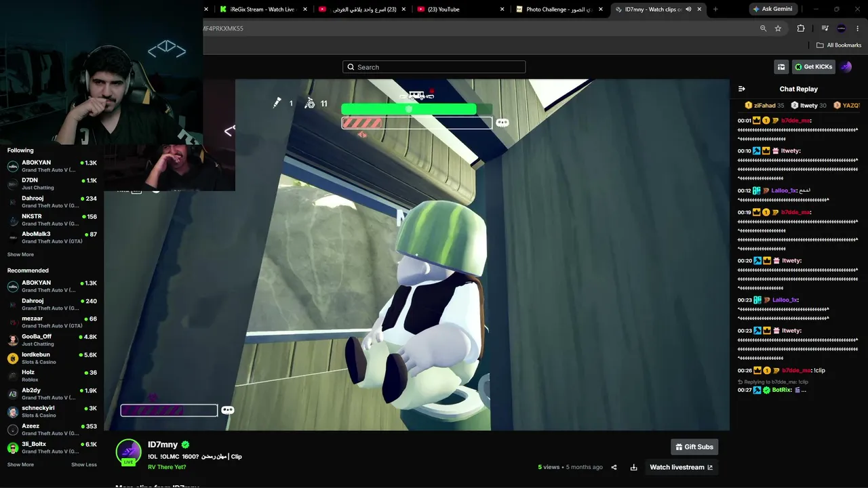Click the Kick search input field
This screenshot has width=868, height=488.
point(434,67)
